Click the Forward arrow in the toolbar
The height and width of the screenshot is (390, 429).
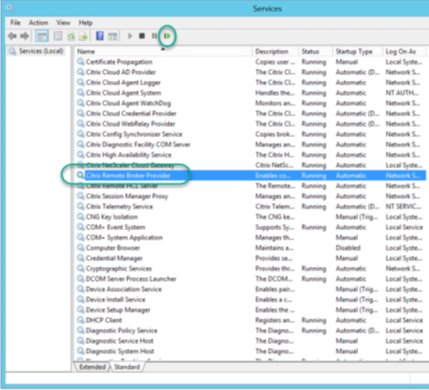(x=24, y=36)
